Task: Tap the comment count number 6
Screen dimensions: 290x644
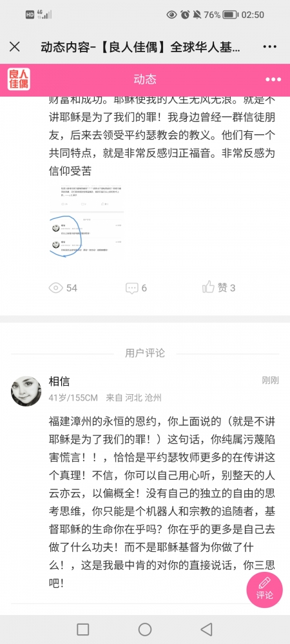Action: [144, 288]
